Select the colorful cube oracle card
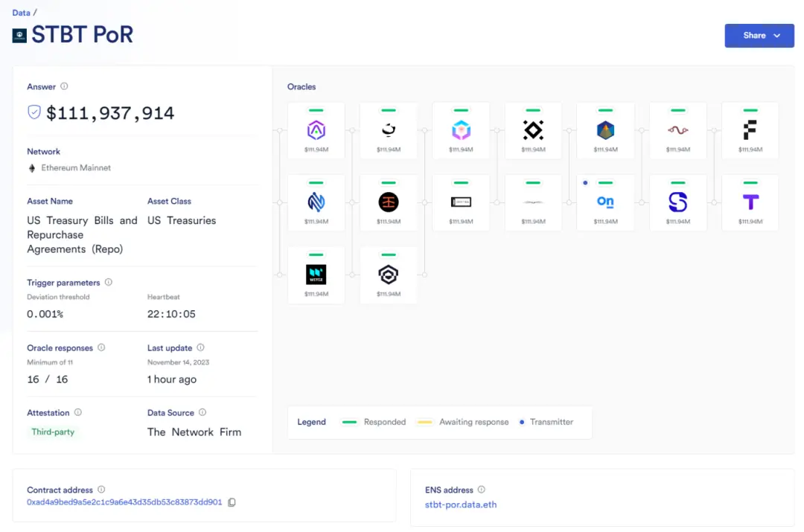804x532 pixels. point(461,130)
